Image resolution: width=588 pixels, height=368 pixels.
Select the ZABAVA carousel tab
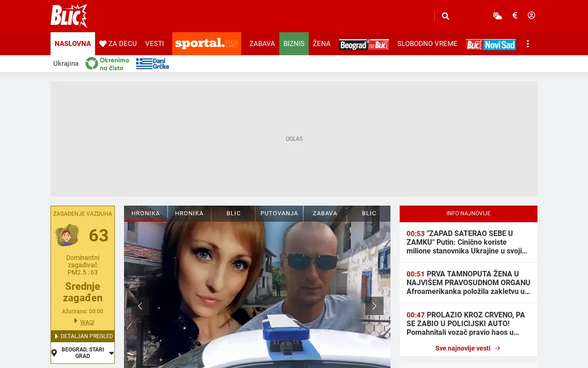pos(325,213)
